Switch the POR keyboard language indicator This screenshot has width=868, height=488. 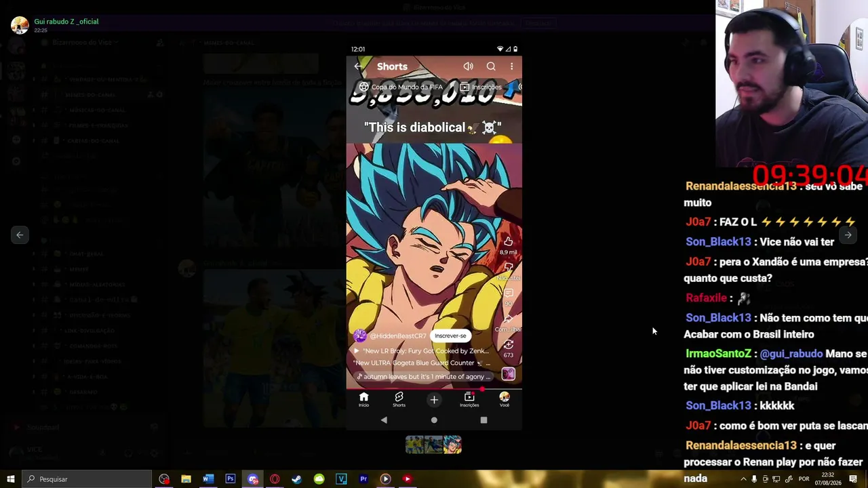[804, 479]
